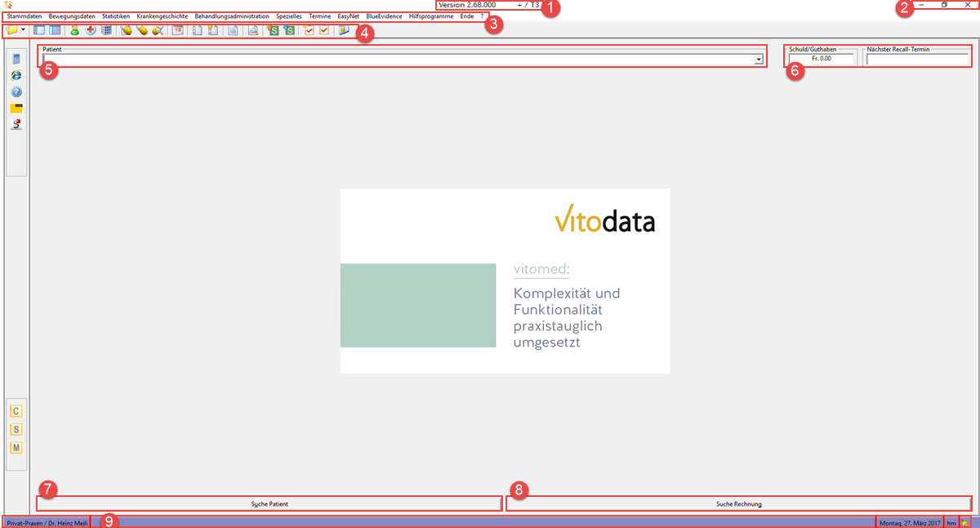Image resolution: width=980 pixels, height=528 pixels.
Task: Click the red-flag S icon in the sidebar
Action: coord(16,124)
